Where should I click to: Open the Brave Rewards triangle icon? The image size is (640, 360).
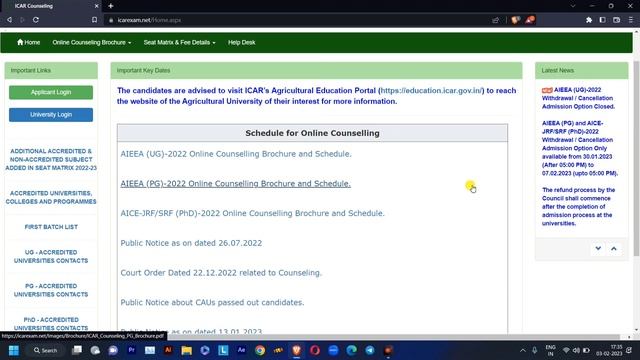(530, 20)
